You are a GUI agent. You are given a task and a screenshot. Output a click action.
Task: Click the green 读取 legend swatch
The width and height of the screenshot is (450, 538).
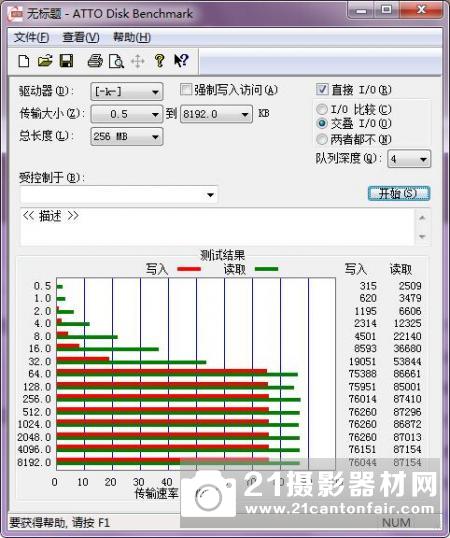pyautogui.click(x=267, y=269)
